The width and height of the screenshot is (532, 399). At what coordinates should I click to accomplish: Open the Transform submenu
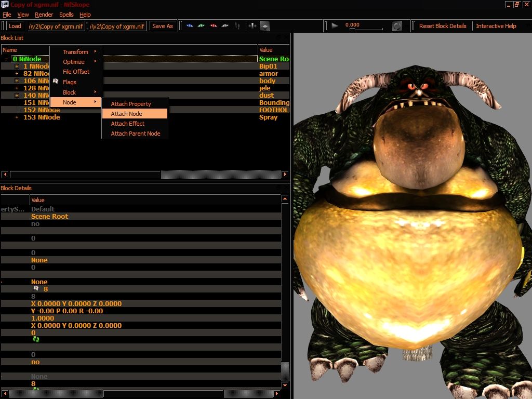[x=76, y=52]
